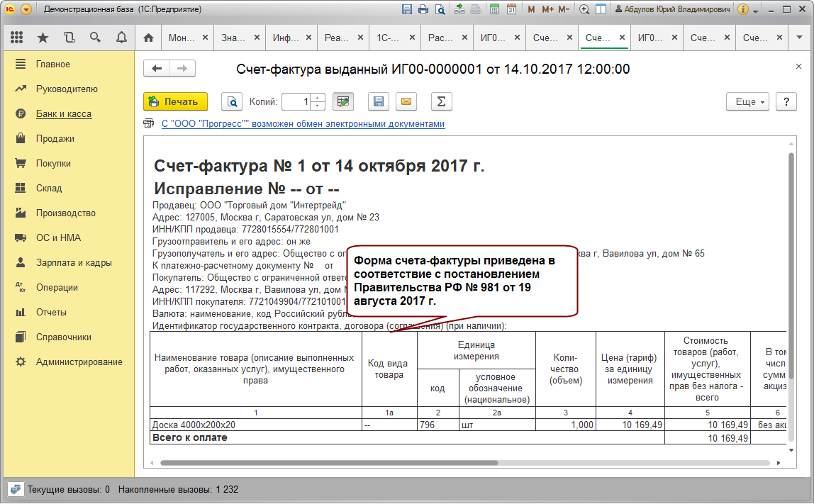
Task: Open the Главное section
Action: 53,64
